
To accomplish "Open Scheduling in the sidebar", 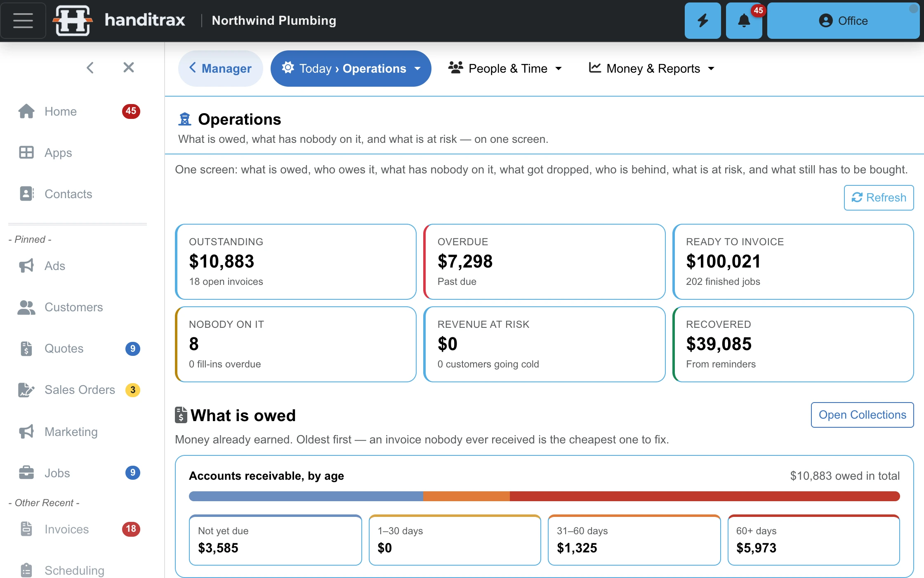I will pos(78,571).
